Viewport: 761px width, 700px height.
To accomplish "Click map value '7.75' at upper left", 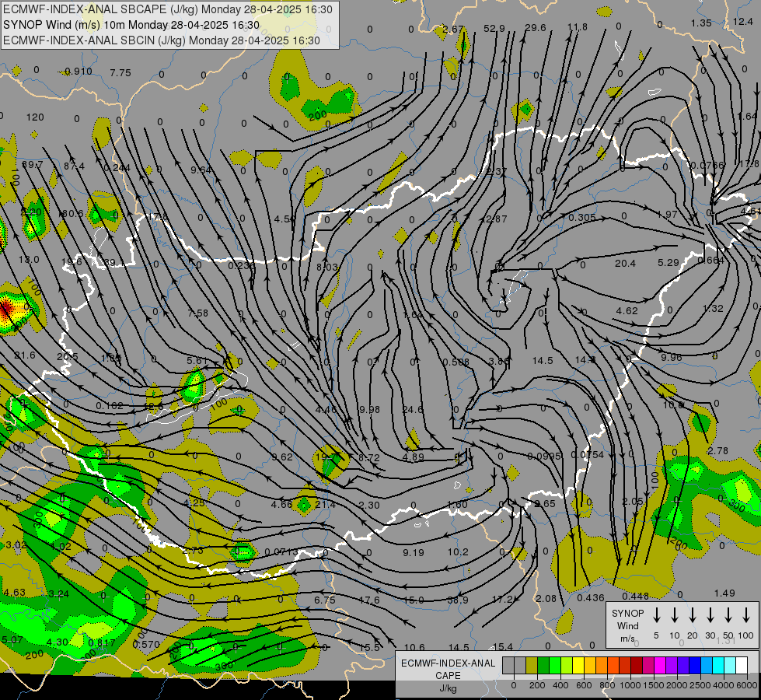I will 120,73.
